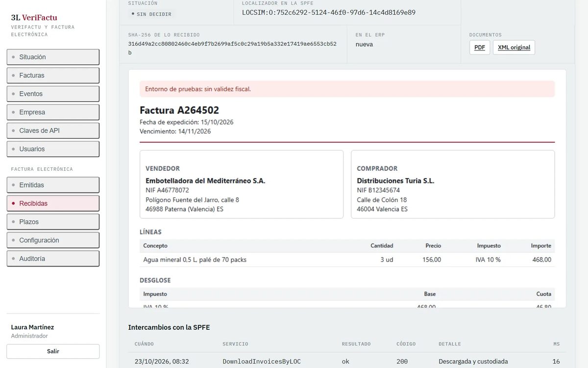
Task: Click the Precio column header
Action: (x=433, y=246)
